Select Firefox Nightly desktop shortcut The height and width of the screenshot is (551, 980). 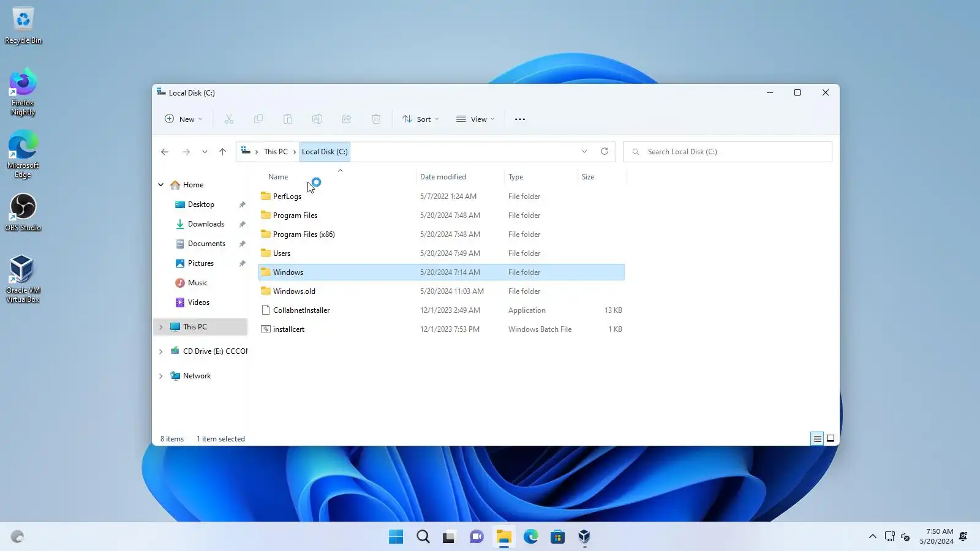point(23,93)
